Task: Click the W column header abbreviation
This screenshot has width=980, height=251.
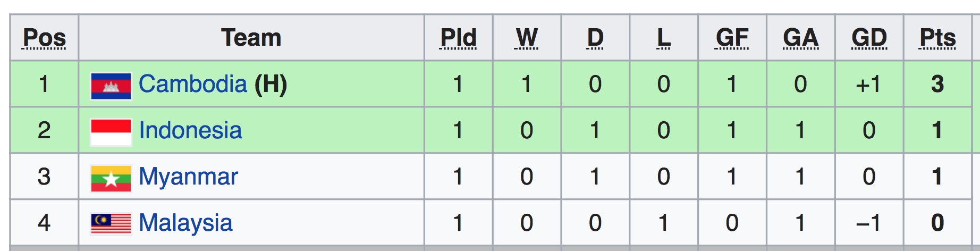Action: pyautogui.click(x=527, y=38)
